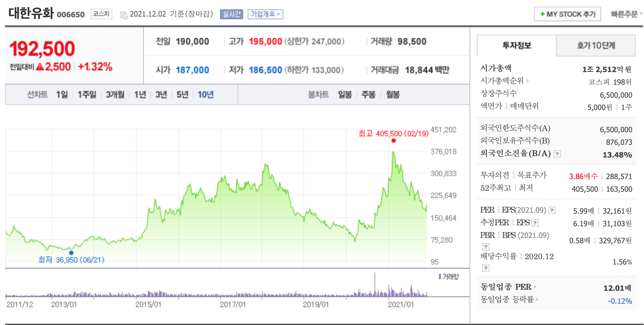Click the 시가총액순위 link

point(502,81)
